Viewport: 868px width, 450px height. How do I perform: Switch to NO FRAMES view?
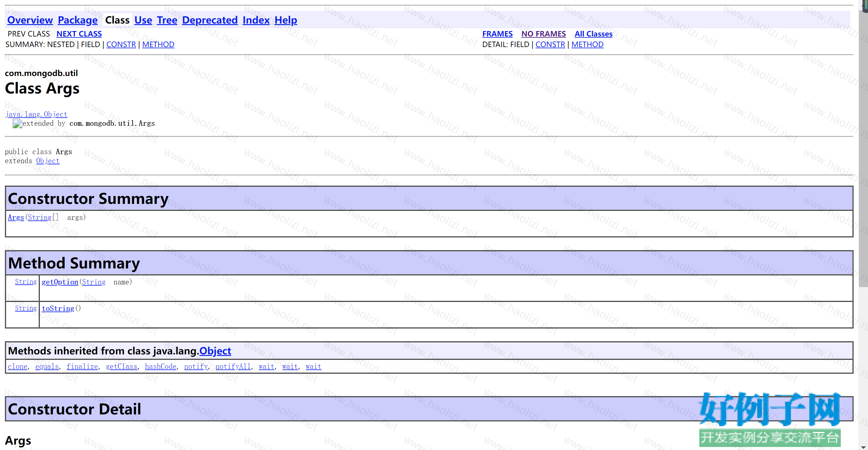point(543,34)
